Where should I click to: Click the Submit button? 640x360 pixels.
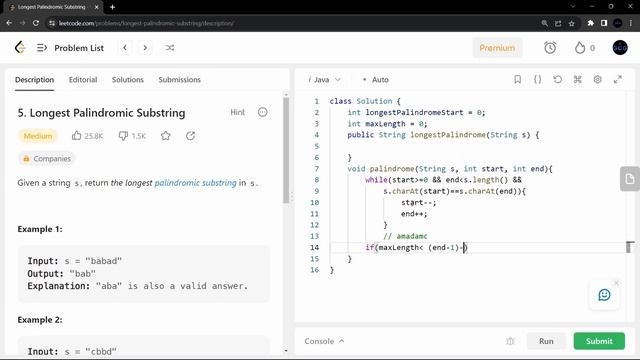(599, 341)
